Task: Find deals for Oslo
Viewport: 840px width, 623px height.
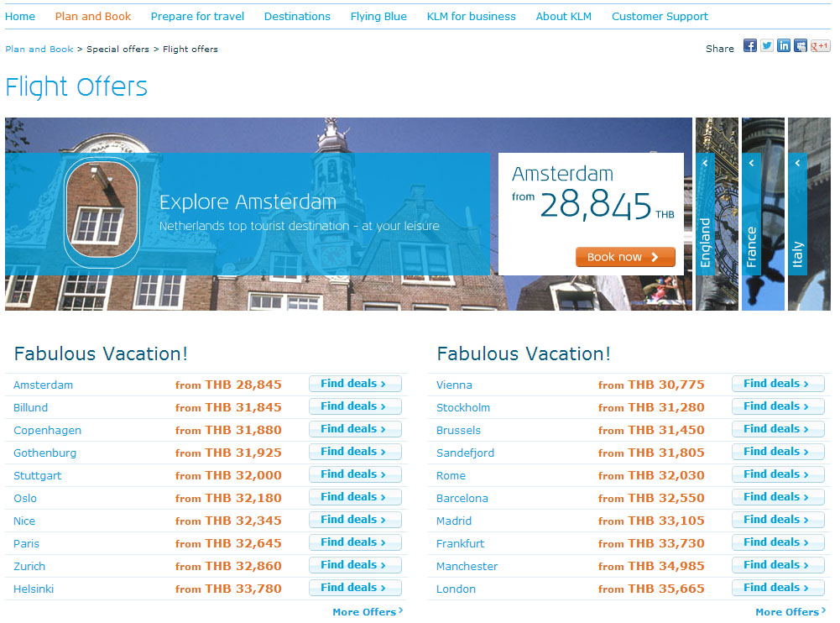Action: [355, 497]
